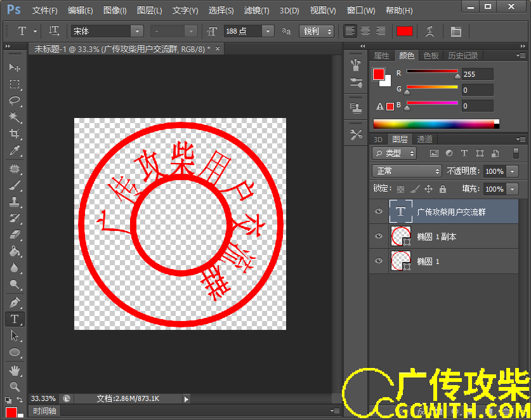Screen dimensions: 531x420
Task: Open the opacity 不透明度 dropdown arrow
Action: tap(513, 171)
